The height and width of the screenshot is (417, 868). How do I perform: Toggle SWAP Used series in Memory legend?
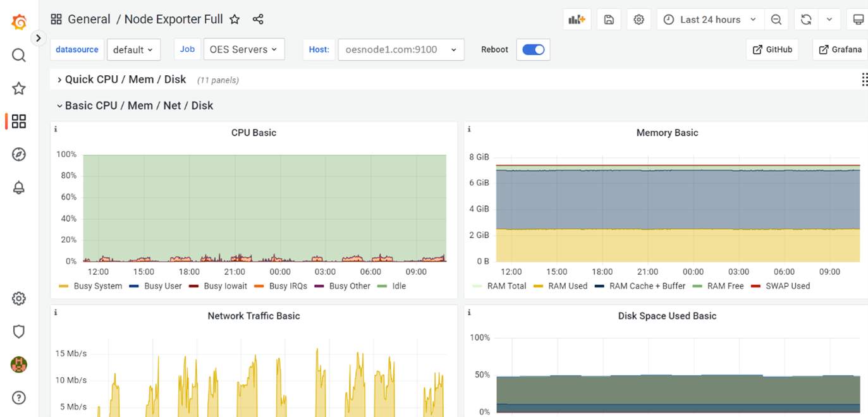pos(787,286)
